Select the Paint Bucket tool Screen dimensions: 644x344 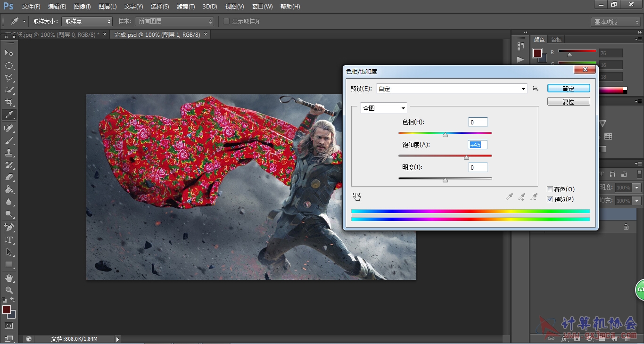(8, 189)
